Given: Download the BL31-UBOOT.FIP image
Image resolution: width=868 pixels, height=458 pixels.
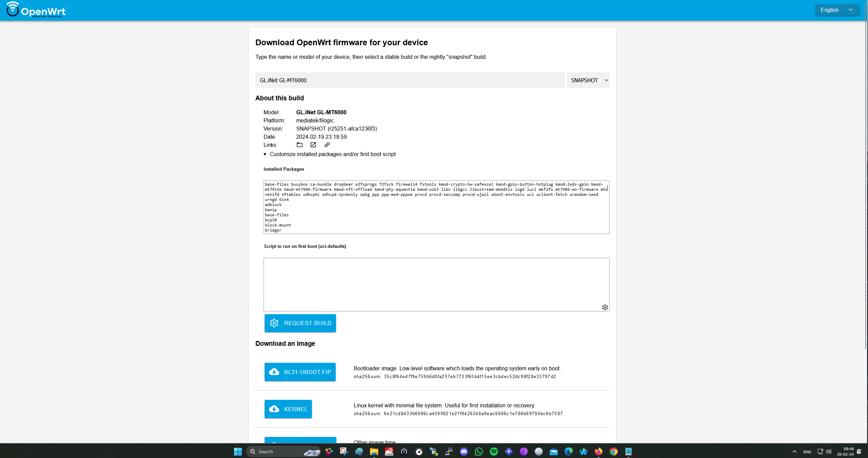Looking at the screenshot, I should (300, 372).
